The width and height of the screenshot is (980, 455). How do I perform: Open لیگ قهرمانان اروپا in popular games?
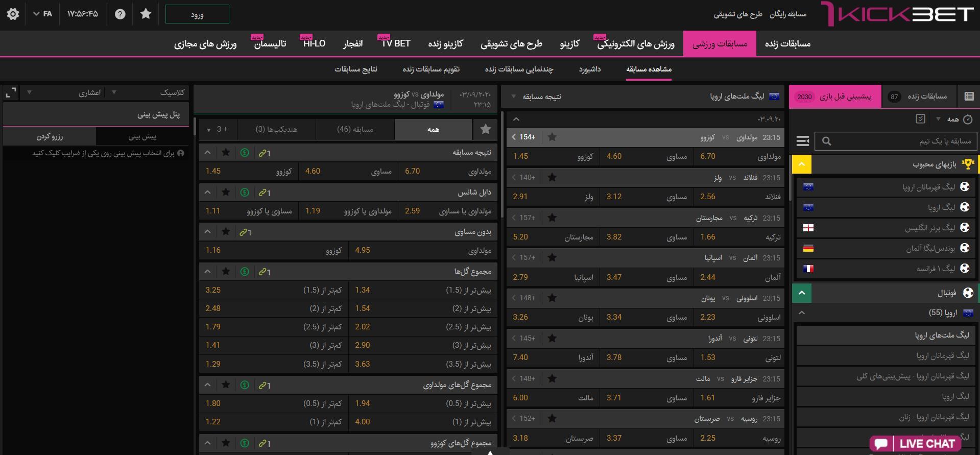point(886,187)
